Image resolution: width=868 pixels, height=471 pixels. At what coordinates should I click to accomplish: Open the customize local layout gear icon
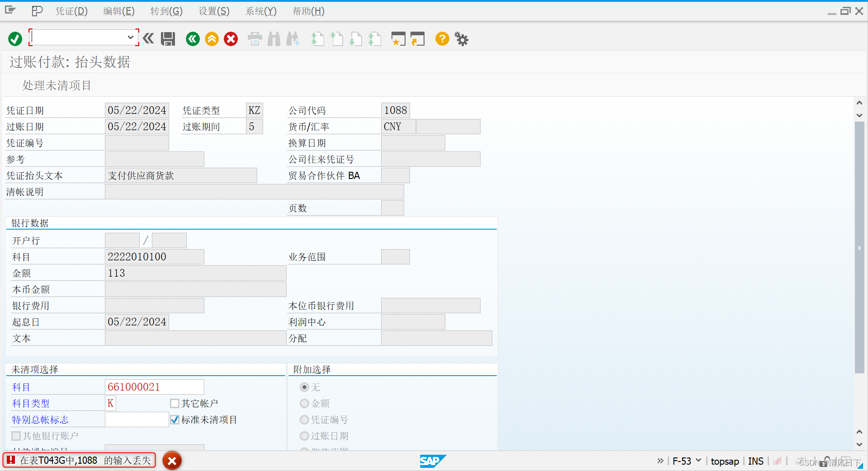pyautogui.click(x=461, y=39)
